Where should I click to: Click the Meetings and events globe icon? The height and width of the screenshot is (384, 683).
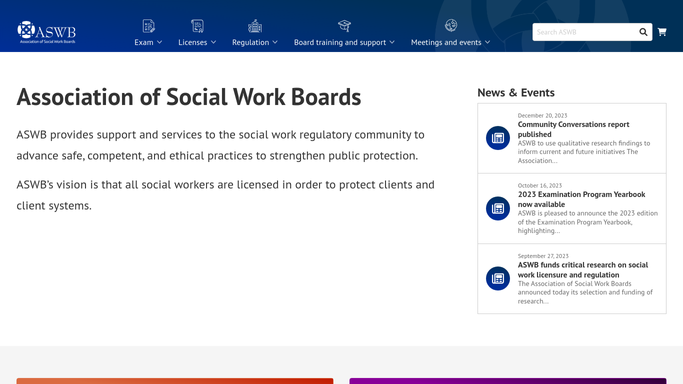click(451, 25)
